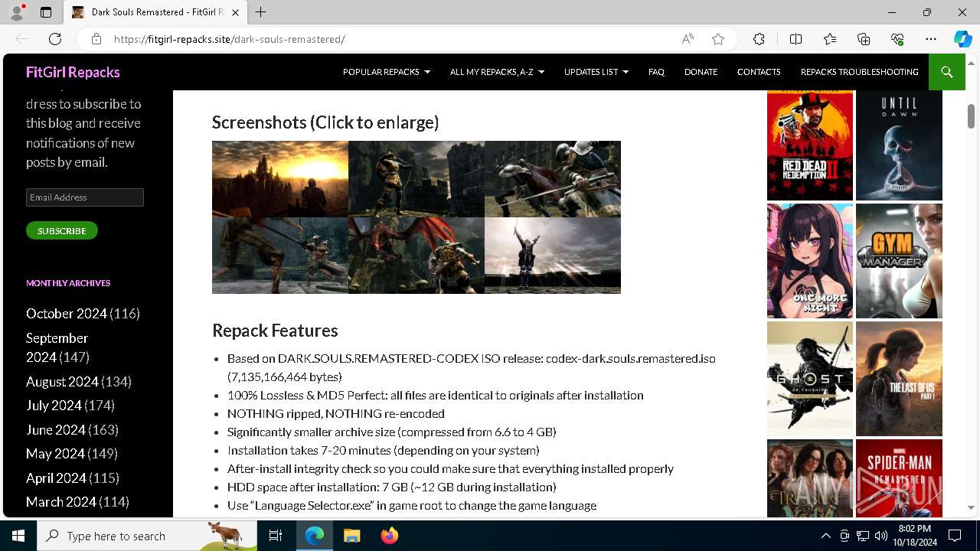Open the Contacts menu item
This screenshot has height=551, width=980.
pyautogui.click(x=759, y=72)
